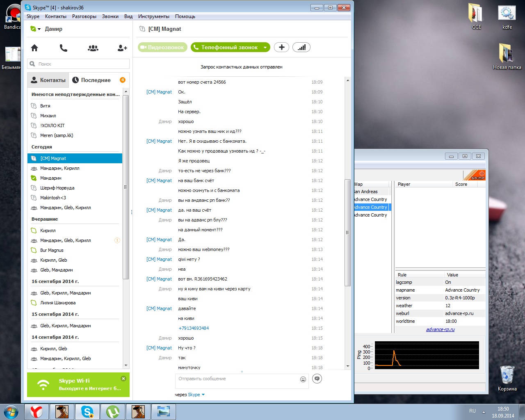Open Yandex browser in the taskbar
Screen dimensions: 525x420
click(x=37, y=412)
